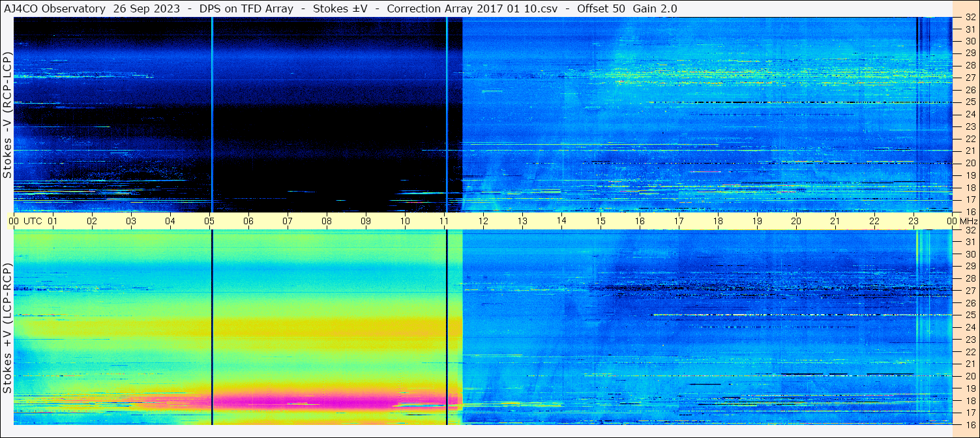980x438 pixels.
Task: Select 'Gain 2.0' in the title line
Action: coord(655,8)
